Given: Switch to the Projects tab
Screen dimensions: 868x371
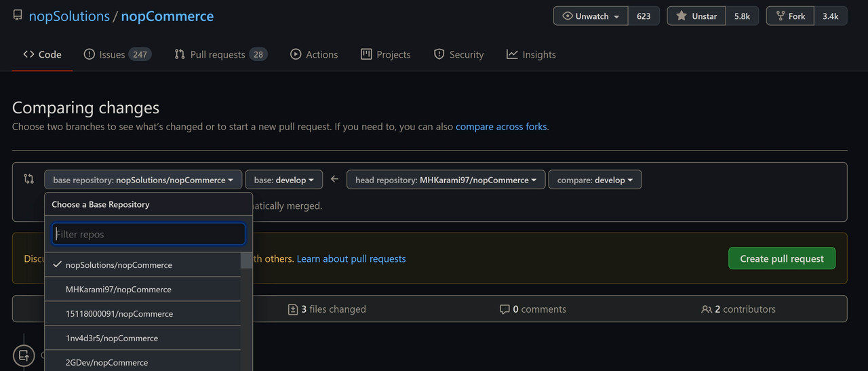Looking at the screenshot, I should [385, 54].
